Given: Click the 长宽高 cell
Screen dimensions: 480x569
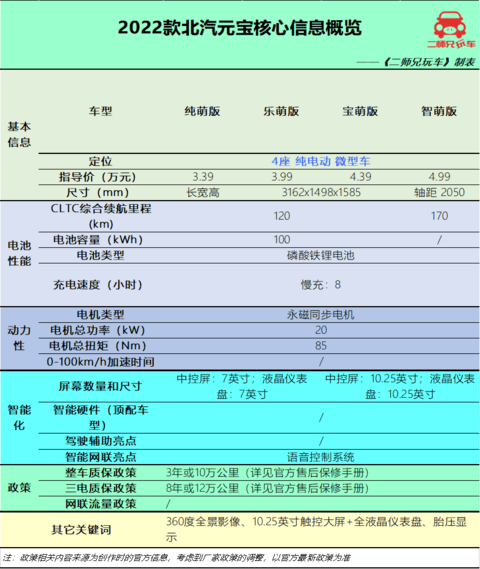Looking at the screenshot, I should point(203,192).
